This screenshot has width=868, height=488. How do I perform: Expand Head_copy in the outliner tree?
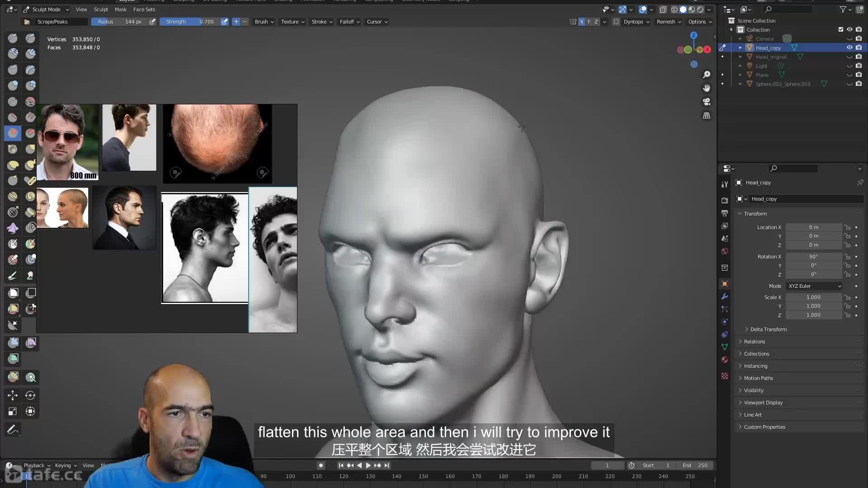pyautogui.click(x=740, y=48)
